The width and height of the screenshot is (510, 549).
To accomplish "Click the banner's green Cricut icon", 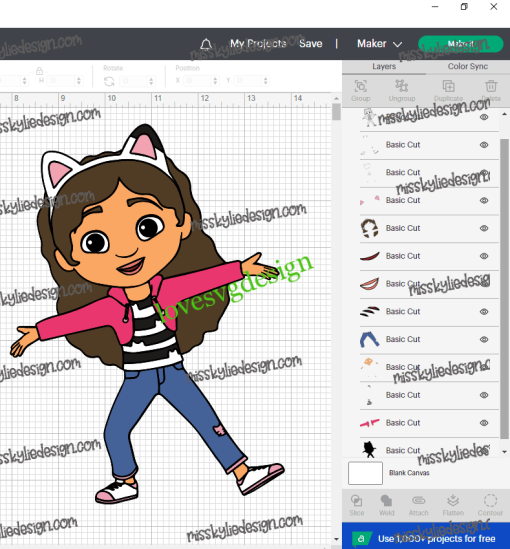I will coord(361,539).
